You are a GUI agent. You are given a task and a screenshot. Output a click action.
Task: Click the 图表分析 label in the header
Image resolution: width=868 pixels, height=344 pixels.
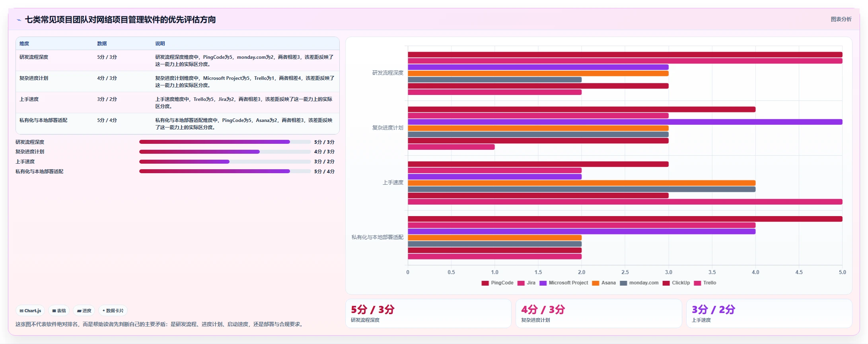[x=841, y=19]
